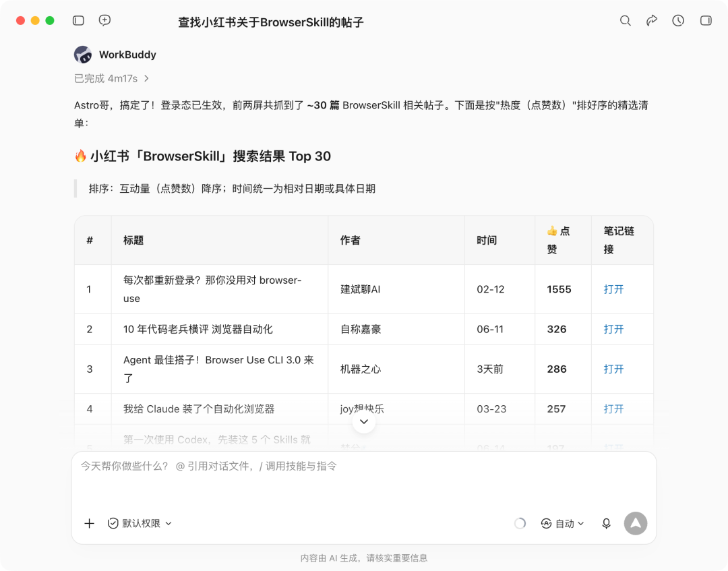728x571 pixels.
Task: Click the likes value 1555
Action: tap(559, 289)
